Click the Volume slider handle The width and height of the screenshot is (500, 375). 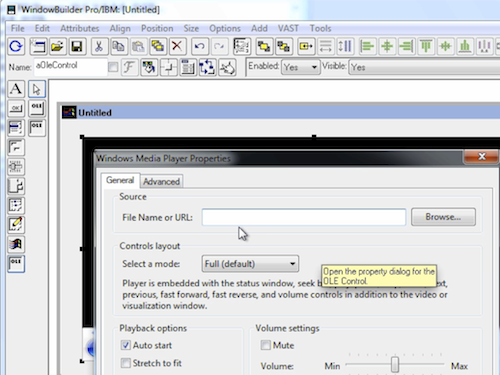tap(395, 364)
